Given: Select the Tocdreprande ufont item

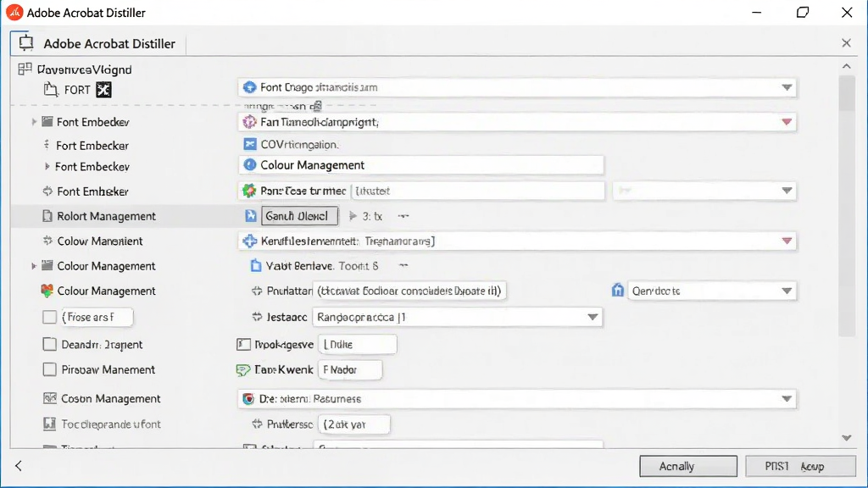Looking at the screenshot, I should [x=111, y=424].
